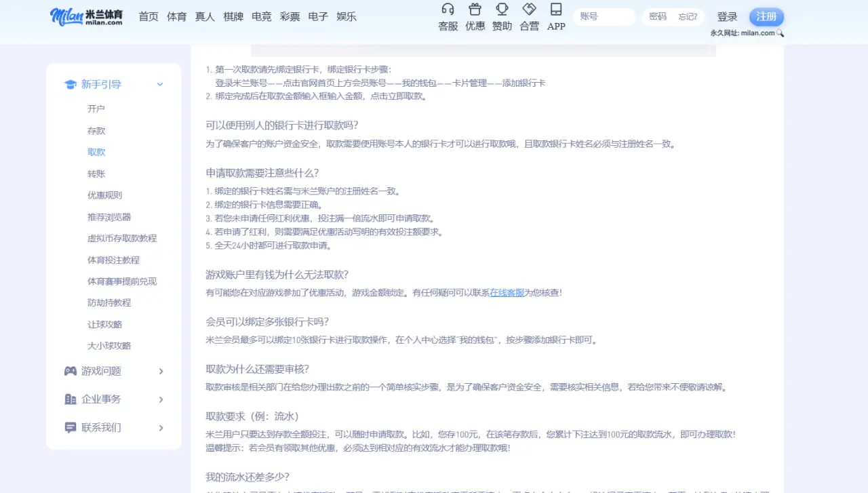Select the 赞助 sponsorship icon

click(502, 16)
